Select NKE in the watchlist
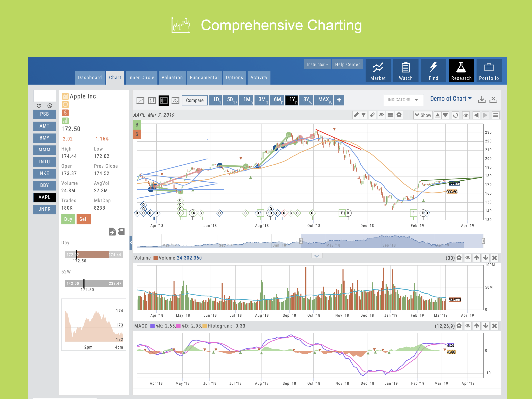532x399 pixels. point(44,174)
